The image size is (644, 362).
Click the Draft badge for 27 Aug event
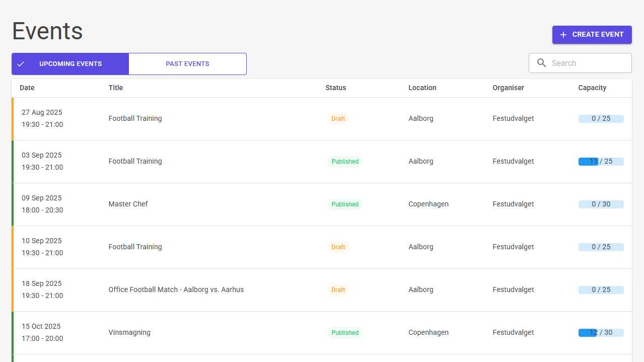[x=338, y=119]
